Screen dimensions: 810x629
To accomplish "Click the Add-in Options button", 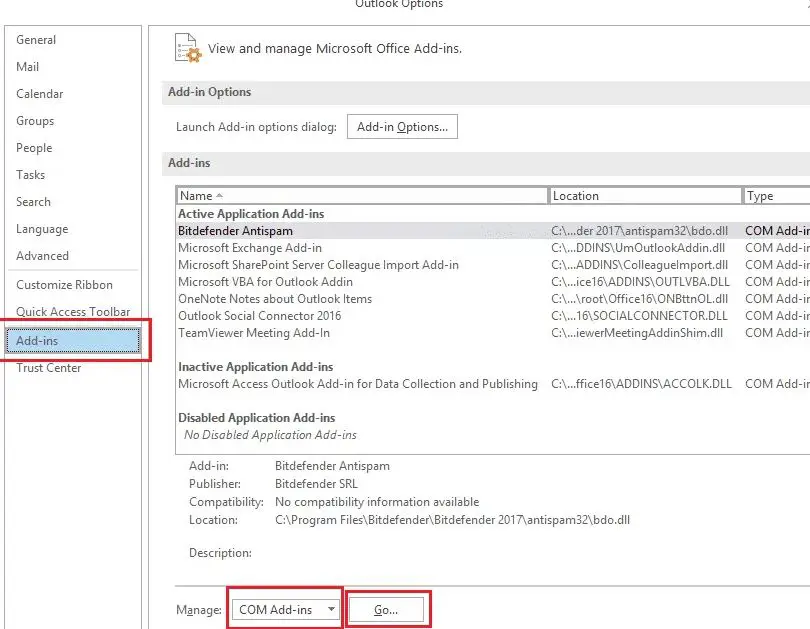I will click(x=402, y=127).
